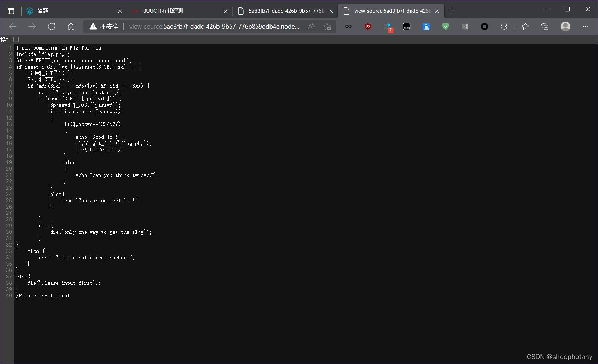This screenshot has height=364, width=598.
Task: Open the home page
Action: pyautogui.click(x=71, y=27)
